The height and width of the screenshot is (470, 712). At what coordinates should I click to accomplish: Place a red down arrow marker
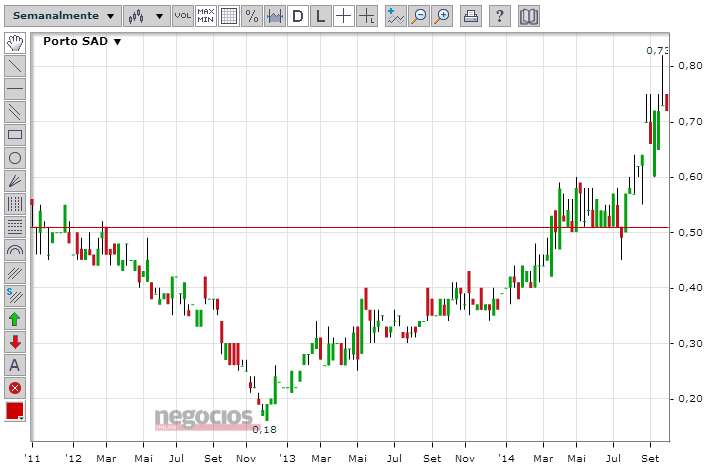click(x=15, y=342)
